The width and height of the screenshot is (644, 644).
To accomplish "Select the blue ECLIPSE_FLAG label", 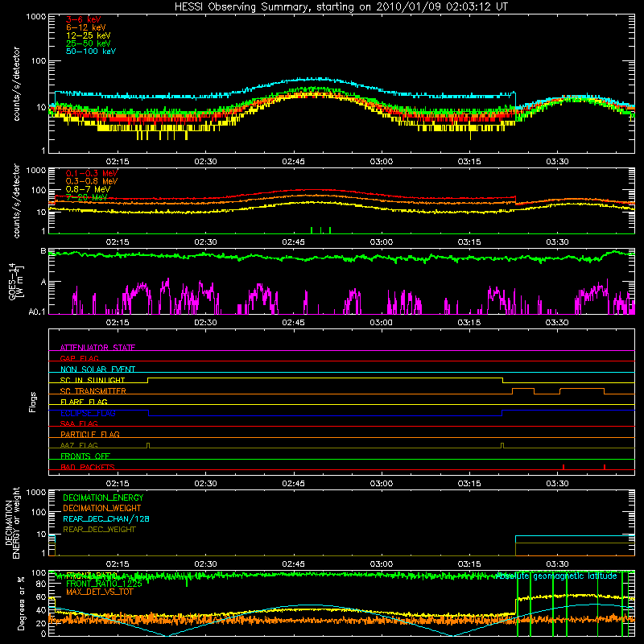I will pos(88,413).
